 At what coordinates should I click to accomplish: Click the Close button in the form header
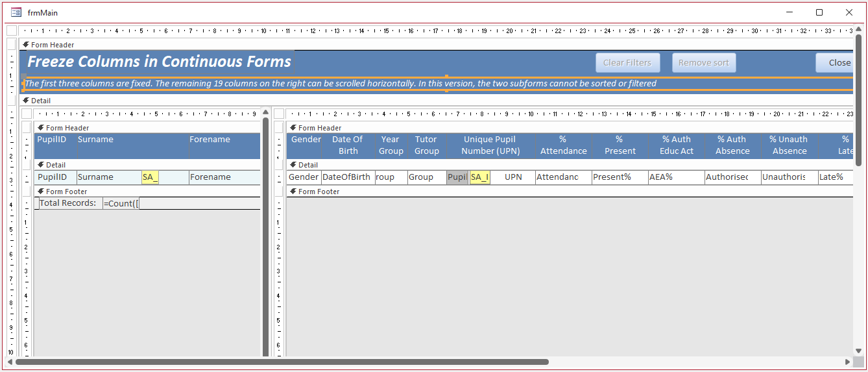click(836, 63)
